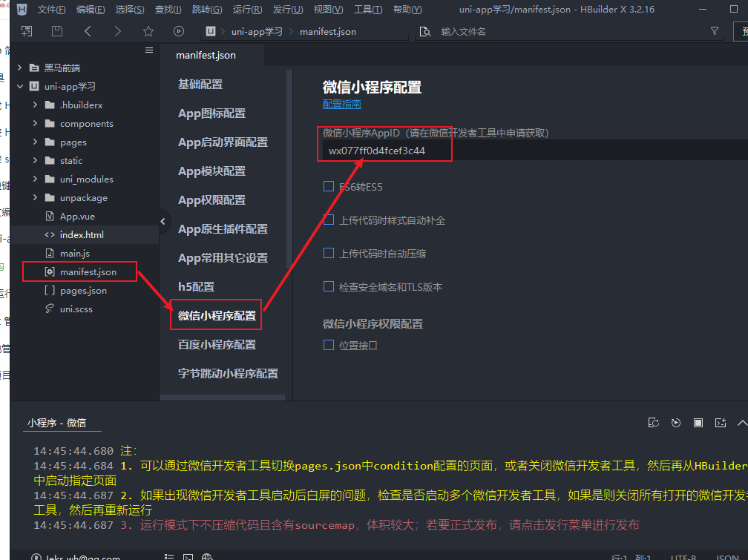Open new terminal from console toolbar
748x560 pixels.
pyautogui.click(x=720, y=423)
